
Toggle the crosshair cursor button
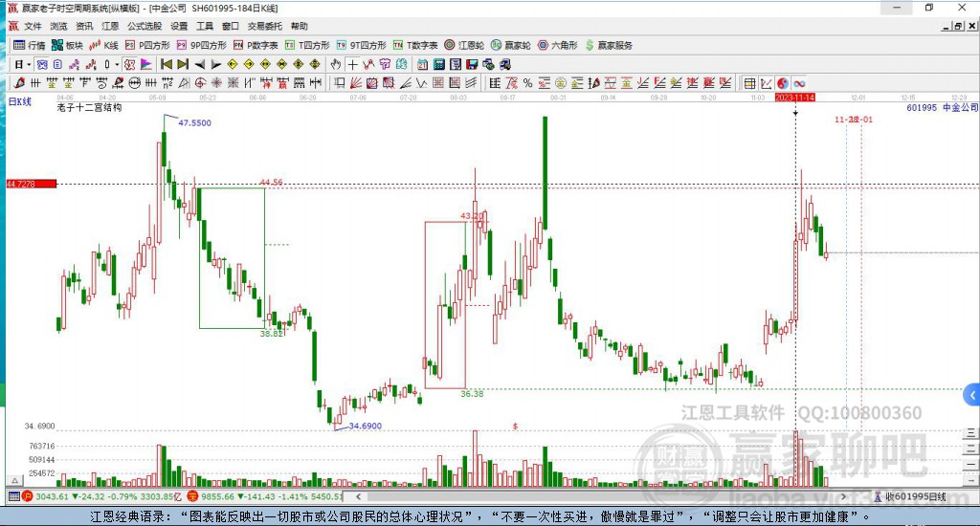(352, 64)
